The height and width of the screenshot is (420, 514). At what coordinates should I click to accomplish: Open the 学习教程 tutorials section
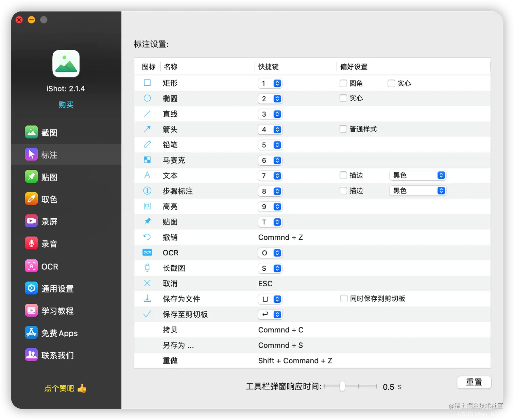57,310
